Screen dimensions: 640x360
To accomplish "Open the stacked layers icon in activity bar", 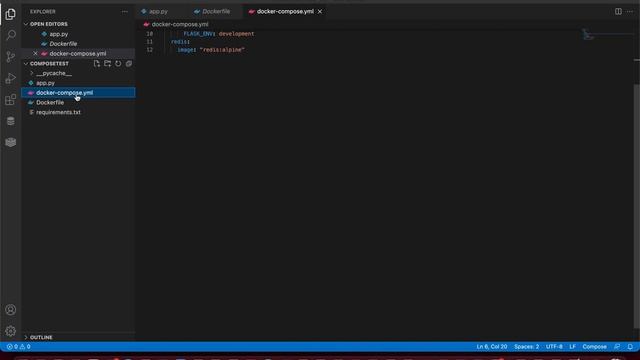I will click(x=11, y=142).
